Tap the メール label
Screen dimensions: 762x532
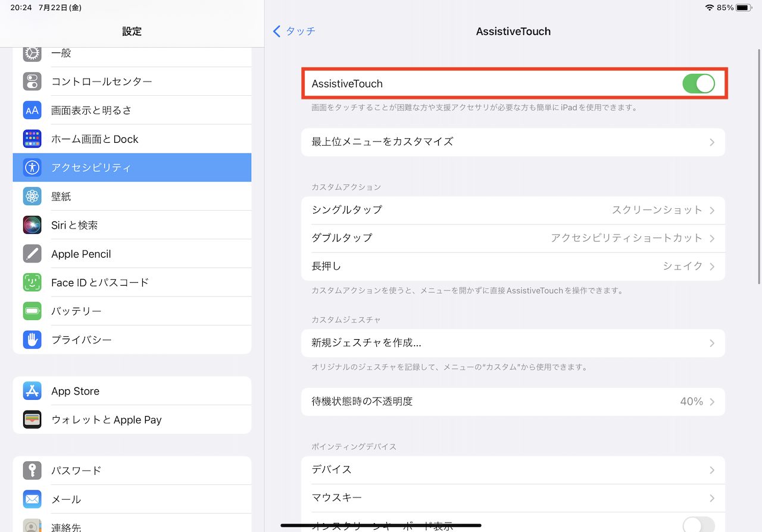click(x=66, y=499)
